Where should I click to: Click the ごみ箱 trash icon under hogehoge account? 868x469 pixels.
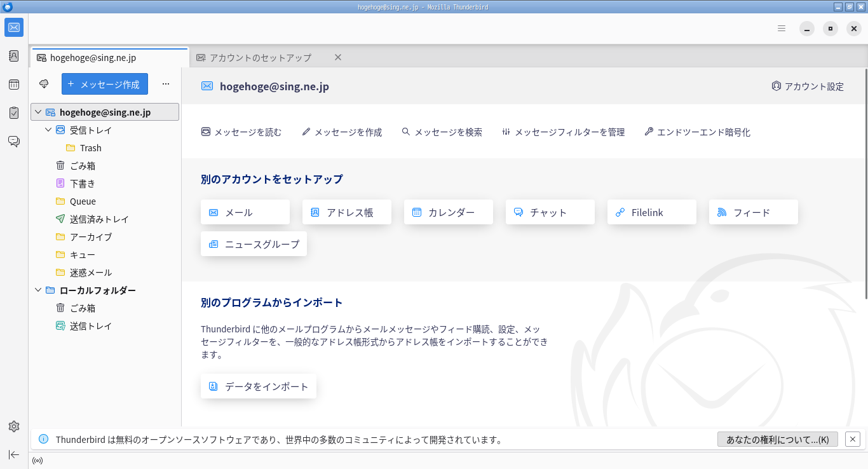(60, 166)
